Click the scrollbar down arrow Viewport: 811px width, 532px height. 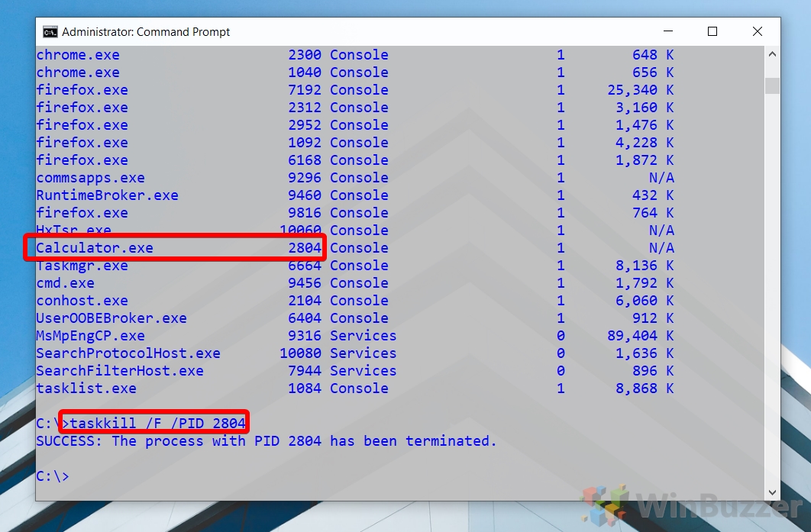point(772,492)
